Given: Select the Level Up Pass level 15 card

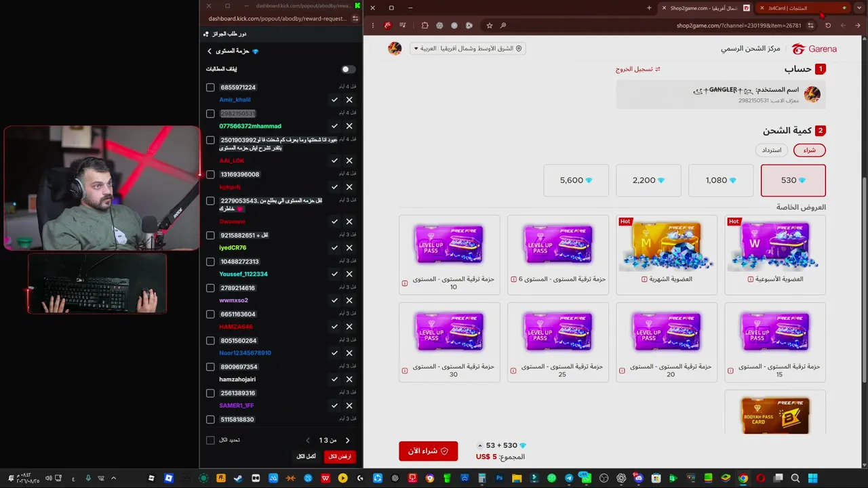Looking at the screenshot, I should [x=775, y=342].
